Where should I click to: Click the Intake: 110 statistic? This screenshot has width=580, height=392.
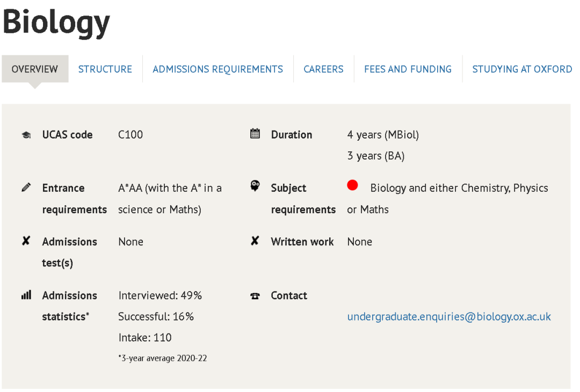[145, 338]
